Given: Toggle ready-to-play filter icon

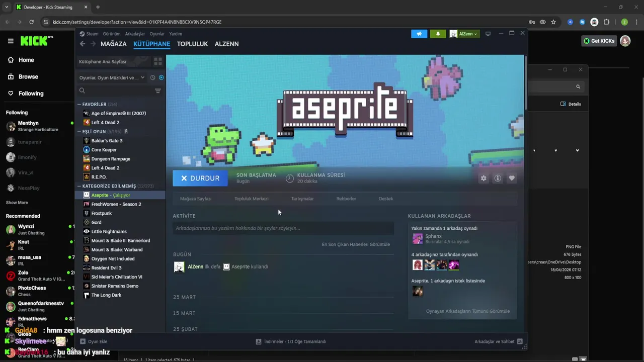Looking at the screenshot, I should (x=161, y=77).
